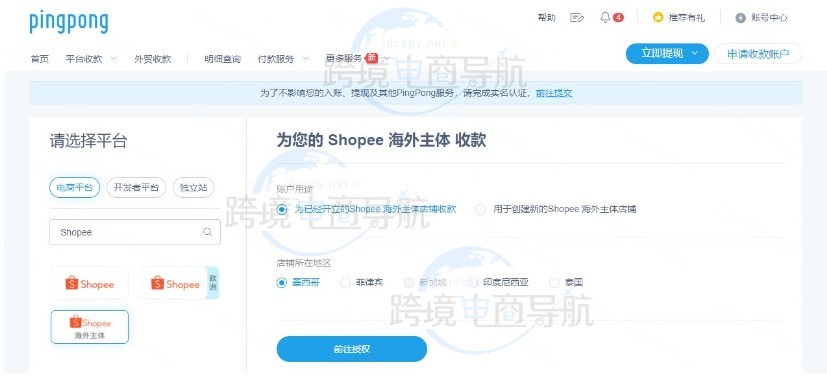The width and height of the screenshot is (827, 377).
Task: Follow the 前往提交 link in banner
Action: [554, 93]
